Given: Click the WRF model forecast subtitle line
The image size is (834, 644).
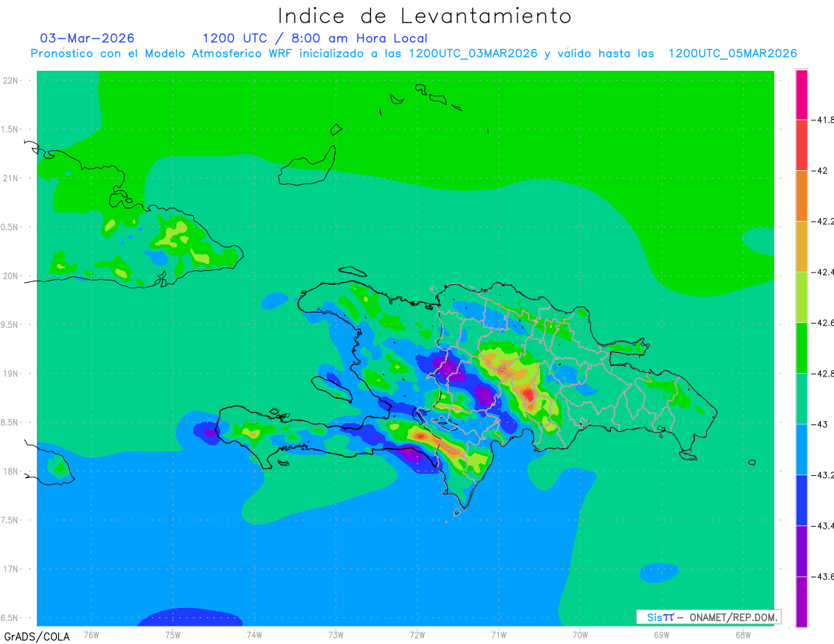Looking at the screenshot, I should [x=414, y=53].
